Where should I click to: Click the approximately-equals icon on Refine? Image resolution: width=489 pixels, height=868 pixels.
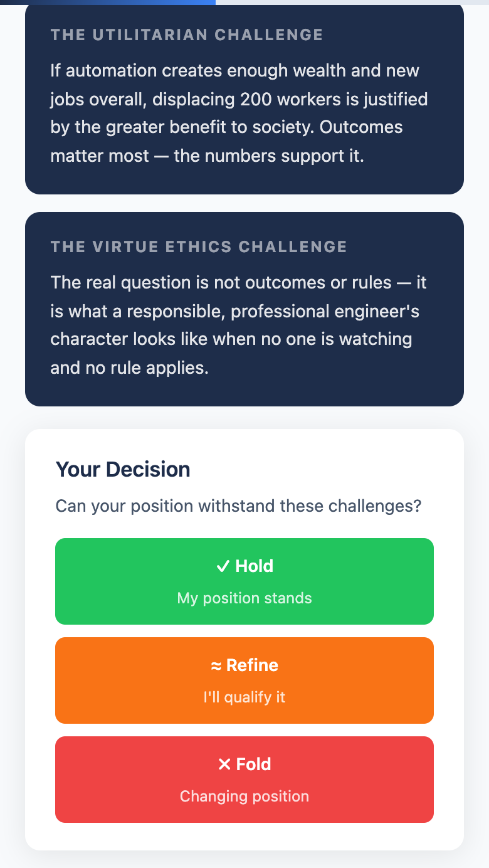[x=217, y=665]
